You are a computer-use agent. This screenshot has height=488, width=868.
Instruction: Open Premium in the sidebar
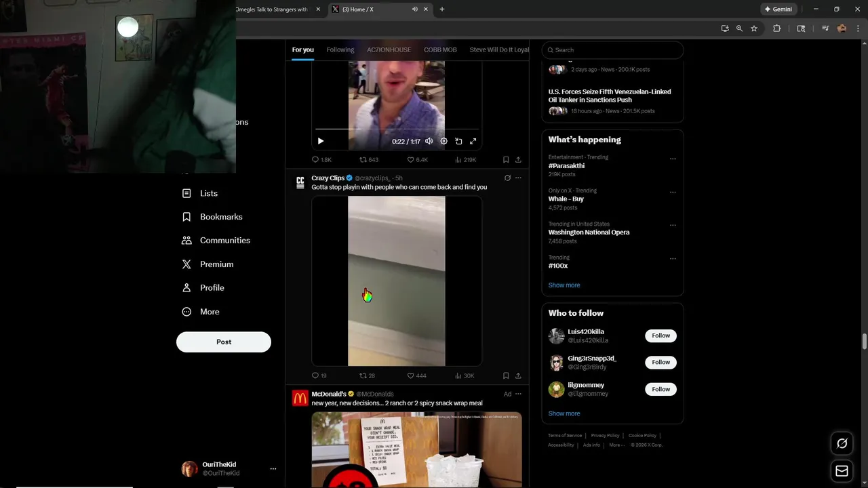[x=208, y=264]
